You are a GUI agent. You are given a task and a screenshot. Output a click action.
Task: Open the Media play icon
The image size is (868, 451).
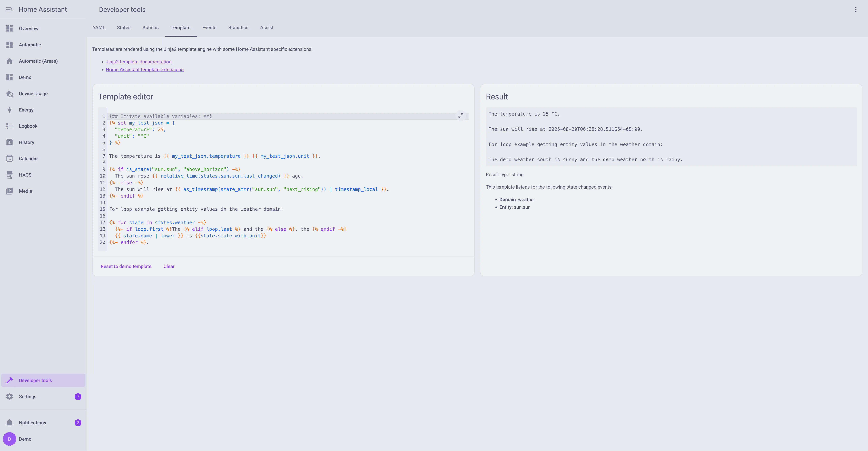click(9, 191)
